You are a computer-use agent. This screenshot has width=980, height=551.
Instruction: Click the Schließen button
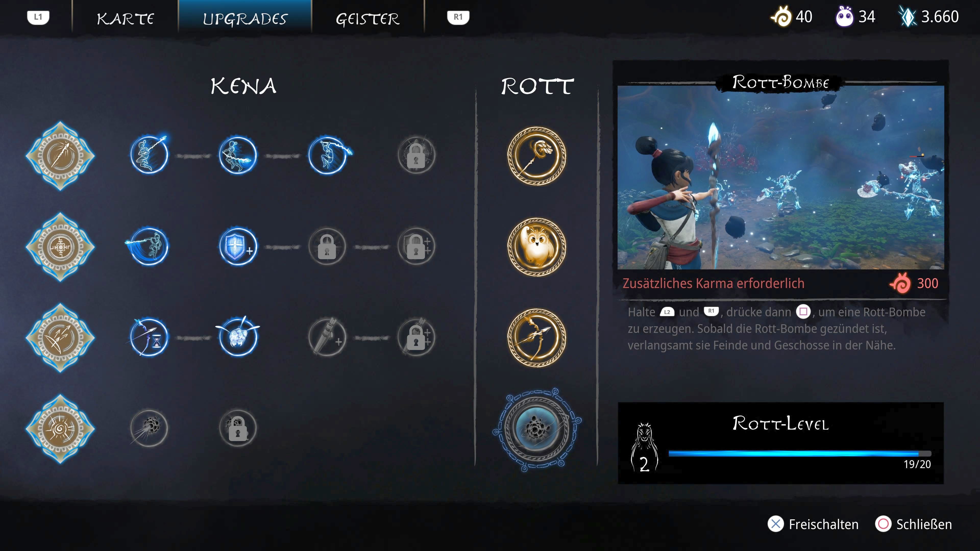(x=913, y=524)
